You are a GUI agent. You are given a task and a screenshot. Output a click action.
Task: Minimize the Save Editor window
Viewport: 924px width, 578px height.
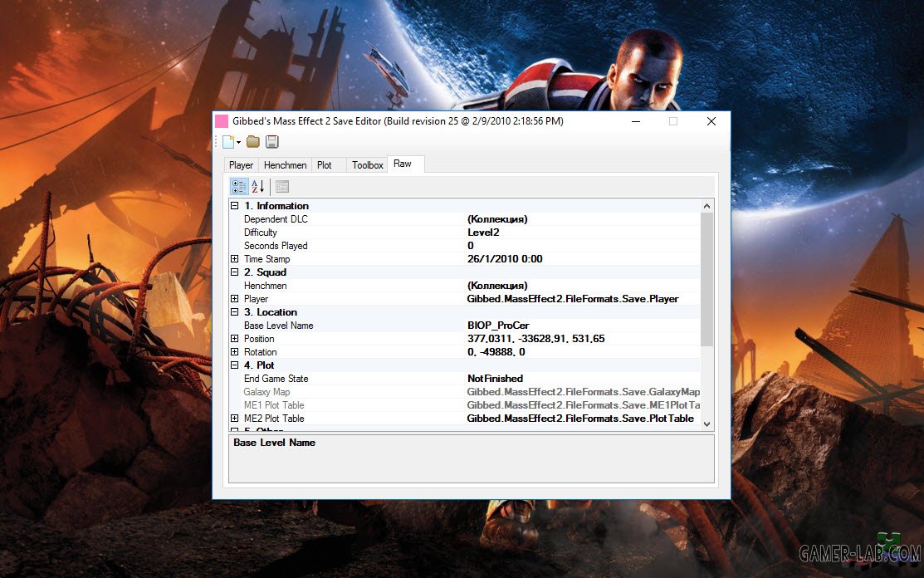pyautogui.click(x=636, y=121)
